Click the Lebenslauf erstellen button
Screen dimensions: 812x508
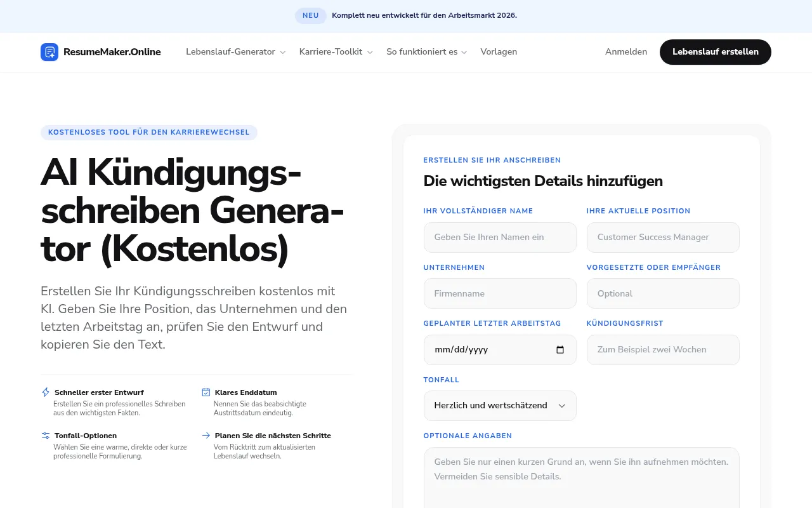coord(716,52)
